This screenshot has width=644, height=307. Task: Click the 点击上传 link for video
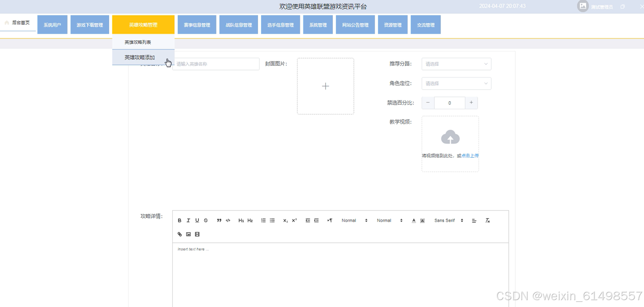(470, 156)
